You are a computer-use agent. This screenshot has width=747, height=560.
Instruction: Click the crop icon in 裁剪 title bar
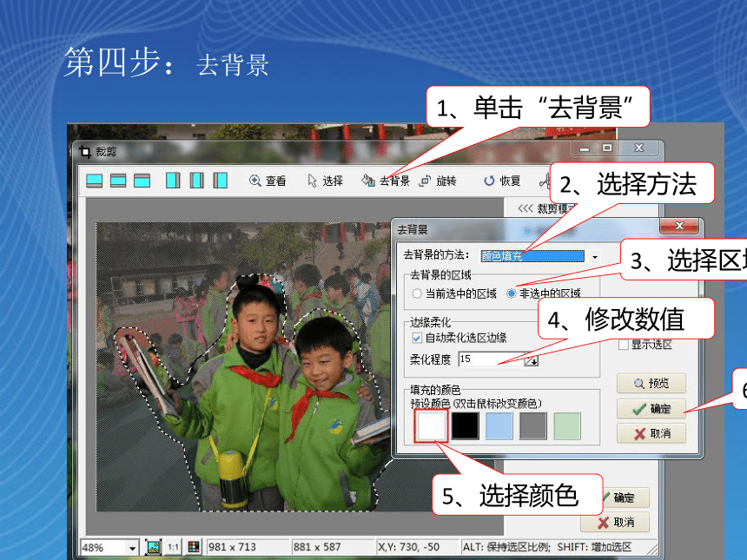(x=85, y=152)
